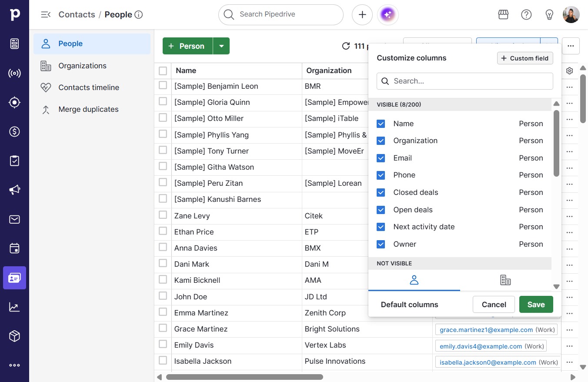Open Campaigns megaphone sidebar icon
This screenshot has height=382, width=588.
[x=14, y=190]
